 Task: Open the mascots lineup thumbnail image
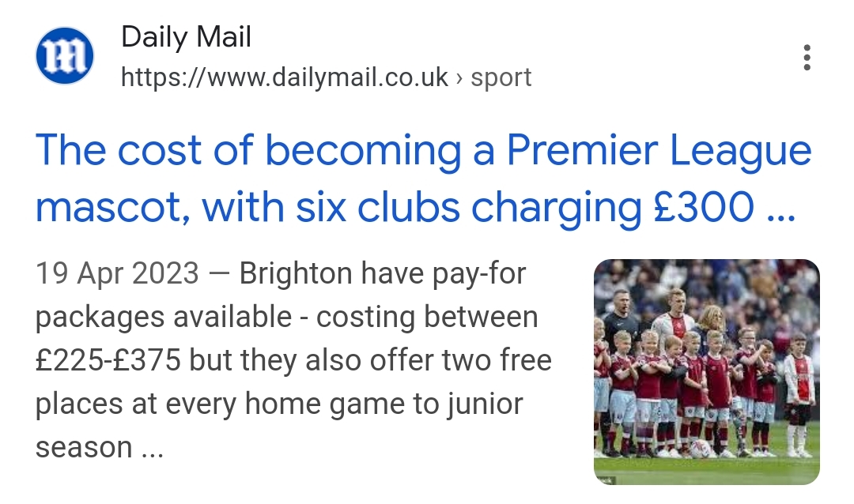pyautogui.click(x=706, y=372)
